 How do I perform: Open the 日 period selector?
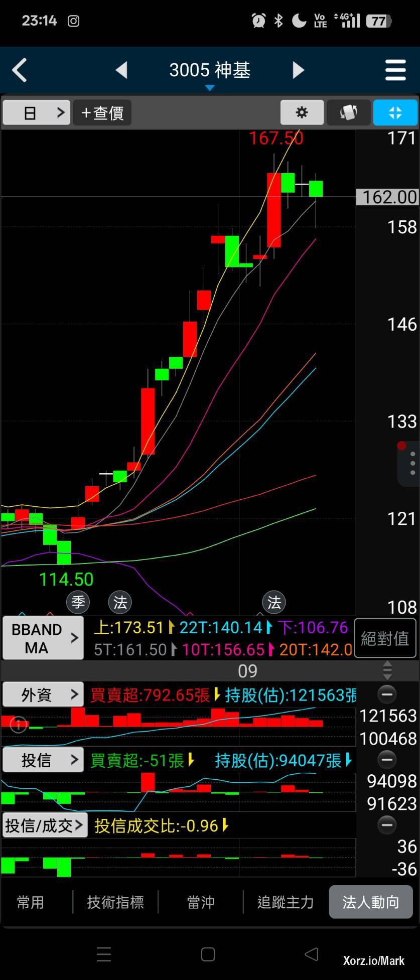pyautogui.click(x=36, y=112)
